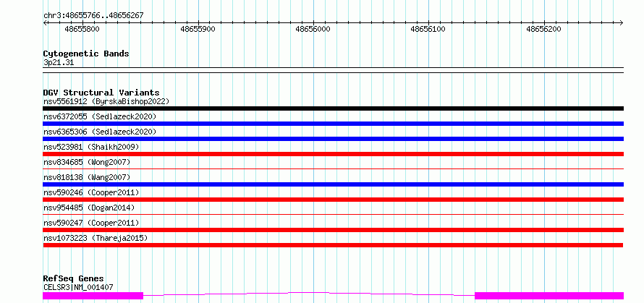
Task: Click the red nsv590247 variant bar
Action: [x=333, y=230]
